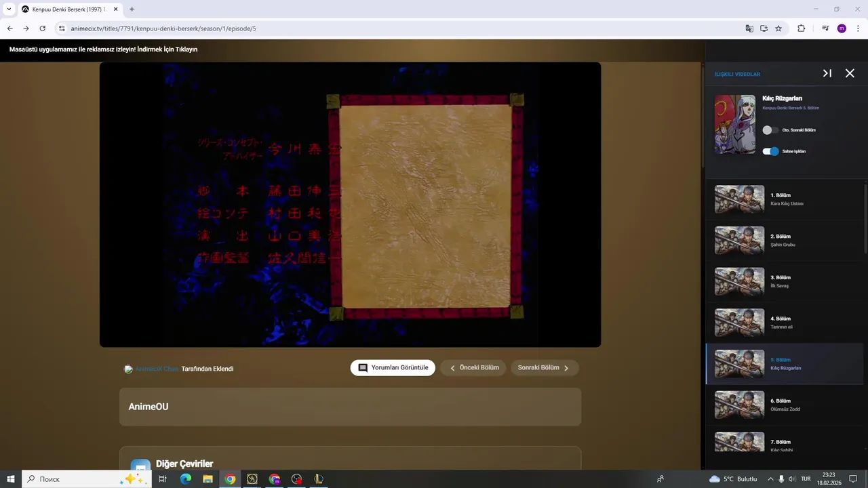Screen dimensions: 868x488
Task: Open the media controls icon in Chrome toolbar
Action: click(825, 28)
